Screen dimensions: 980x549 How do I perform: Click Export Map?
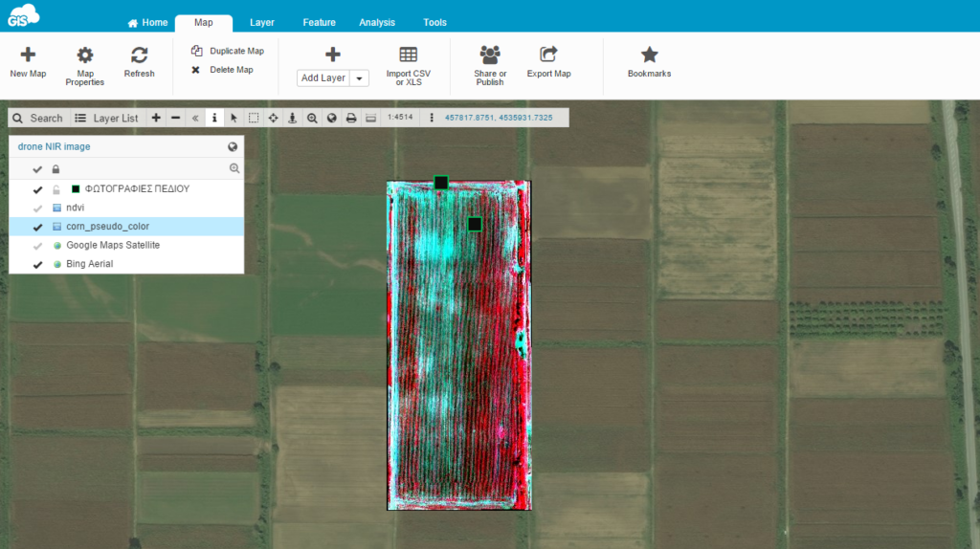click(x=548, y=62)
